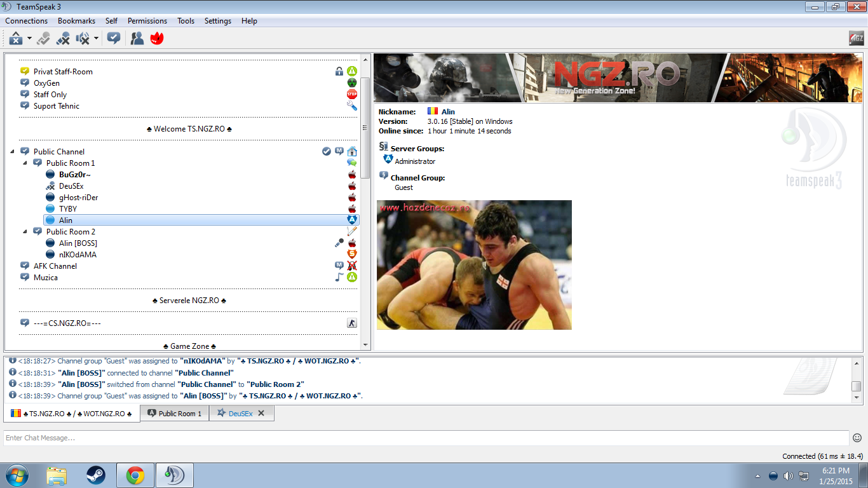
Task: Toggle subscribe to all channels
Action: pyautogui.click(x=114, y=39)
